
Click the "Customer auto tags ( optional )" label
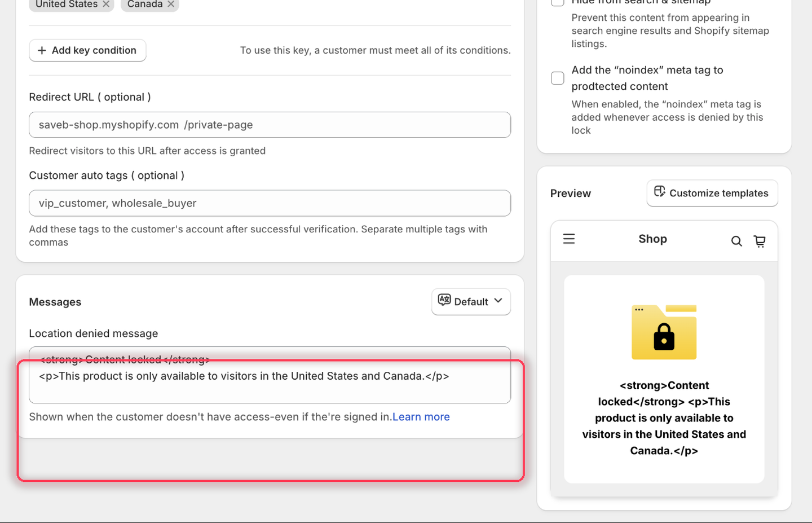107,175
